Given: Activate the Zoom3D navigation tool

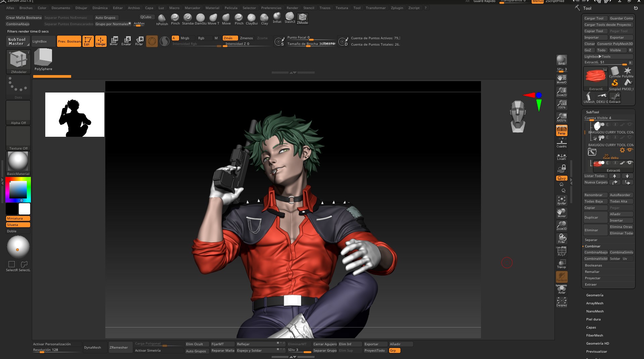Looking at the screenshot, I should [561, 226].
